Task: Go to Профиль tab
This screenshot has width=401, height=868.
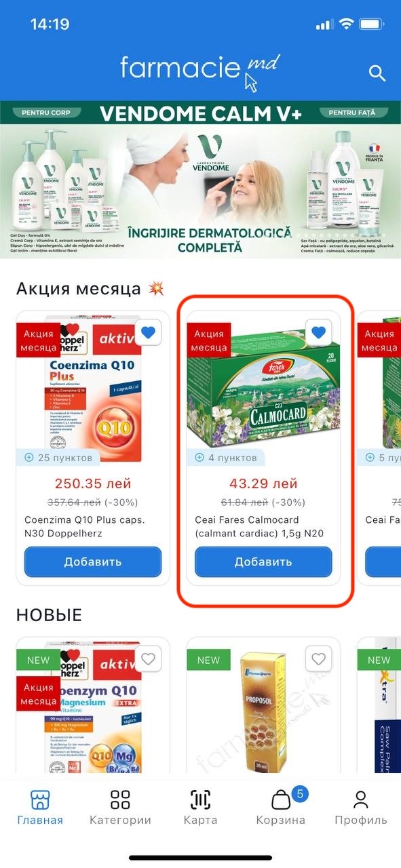Action: (360, 807)
